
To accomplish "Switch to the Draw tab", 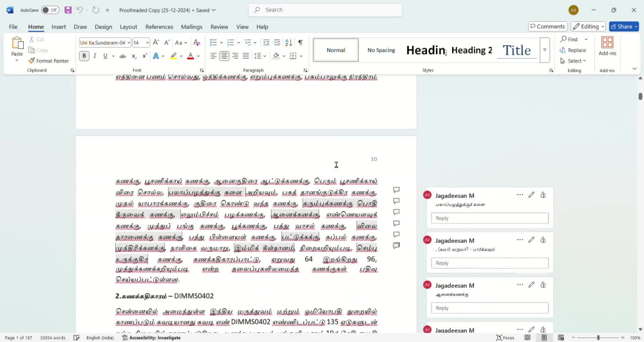I will coord(80,26).
